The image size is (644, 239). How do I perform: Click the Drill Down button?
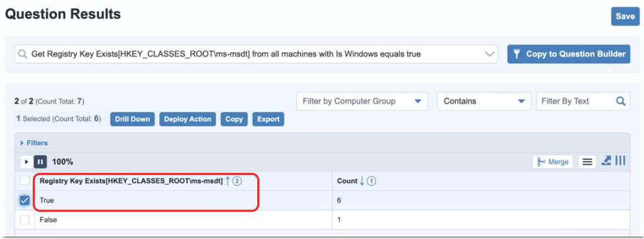click(x=132, y=119)
